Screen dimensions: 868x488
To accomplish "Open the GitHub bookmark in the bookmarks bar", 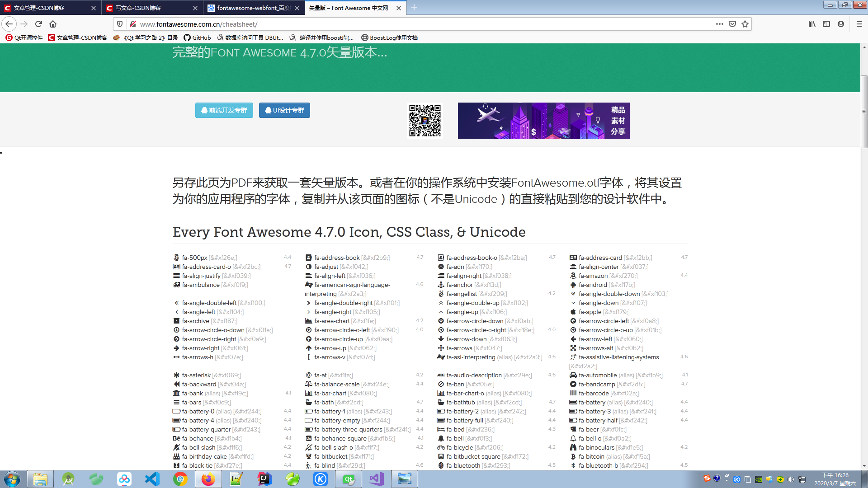I will [x=197, y=38].
